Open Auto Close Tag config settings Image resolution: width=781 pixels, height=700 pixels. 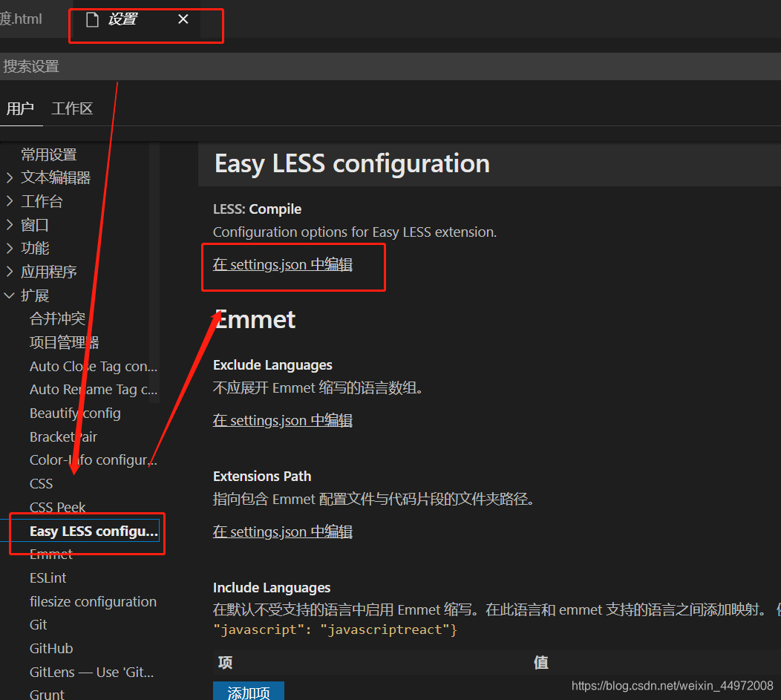point(94,366)
